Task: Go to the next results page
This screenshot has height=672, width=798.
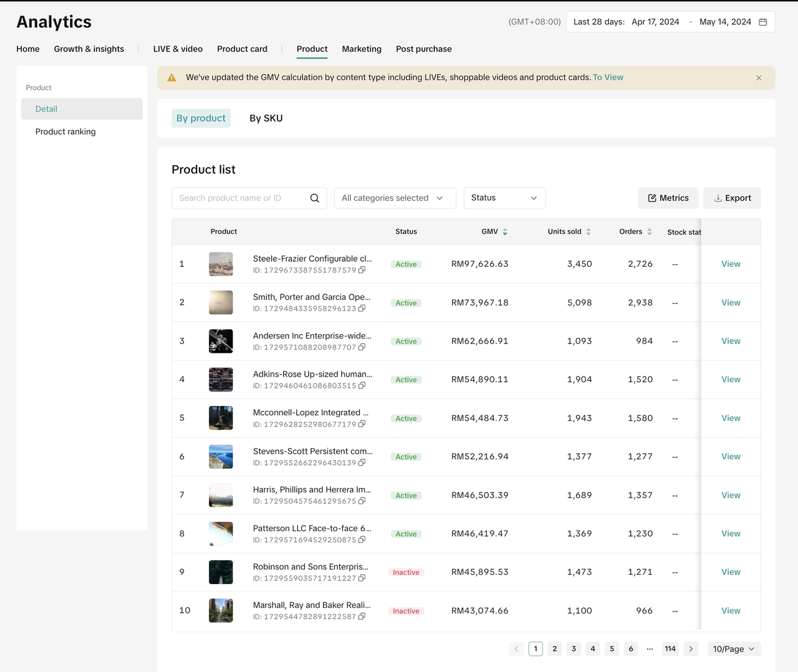Action: 691,649
